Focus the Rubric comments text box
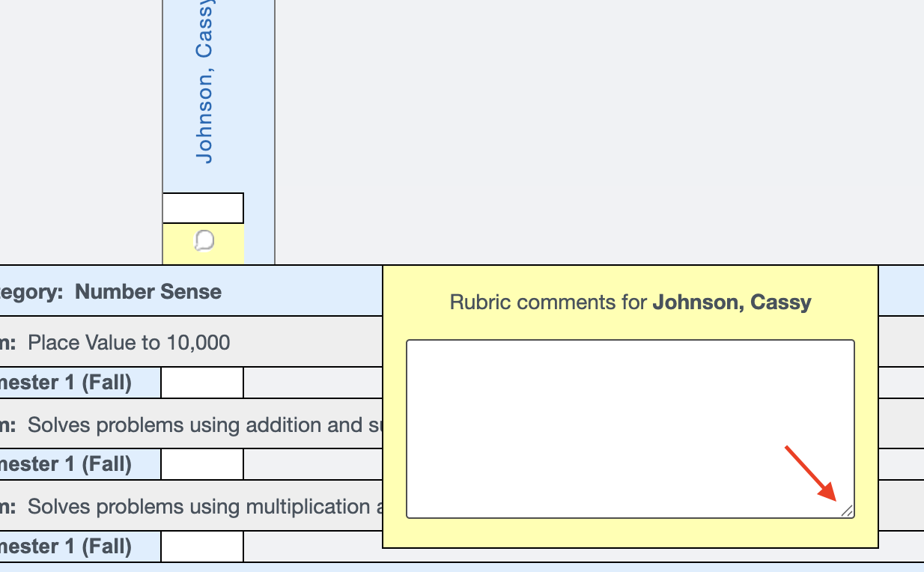This screenshot has width=924, height=572. tap(630, 429)
